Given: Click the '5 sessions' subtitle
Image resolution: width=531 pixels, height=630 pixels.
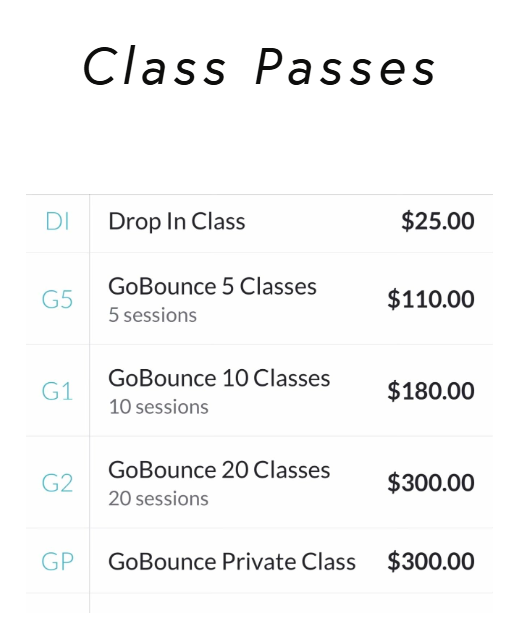Looking at the screenshot, I should pos(153,315).
